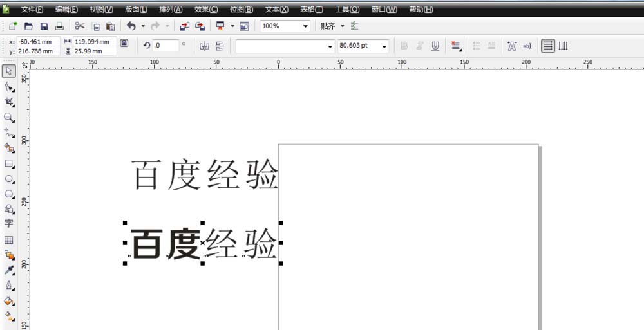Open the 排列(A) menu
Image resolution: width=644 pixels, height=330 pixels.
(171, 9)
